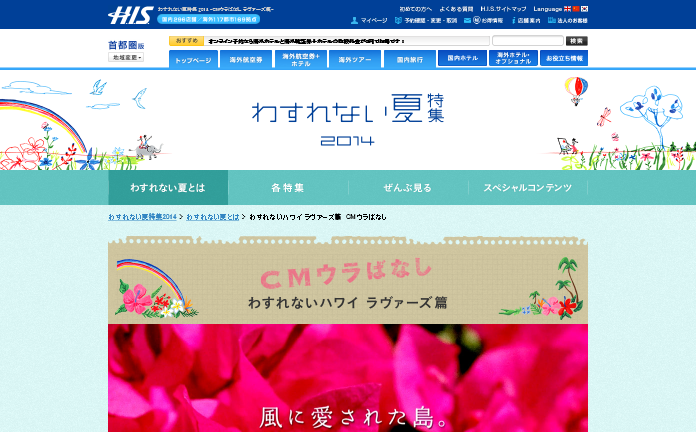Open お得情報 mail newsletter link

click(x=483, y=20)
